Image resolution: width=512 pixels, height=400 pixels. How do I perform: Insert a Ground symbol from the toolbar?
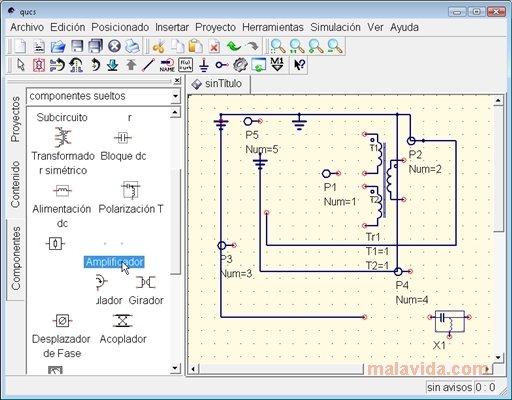tap(203, 65)
